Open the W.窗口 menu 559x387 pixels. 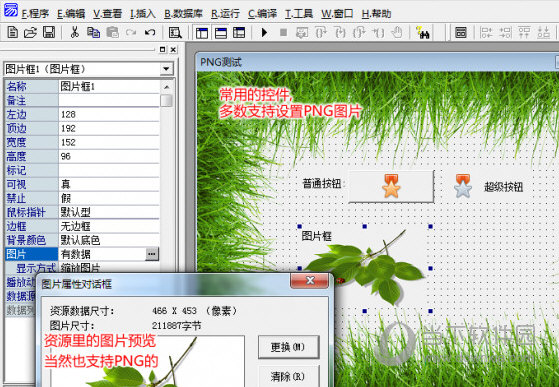(337, 14)
